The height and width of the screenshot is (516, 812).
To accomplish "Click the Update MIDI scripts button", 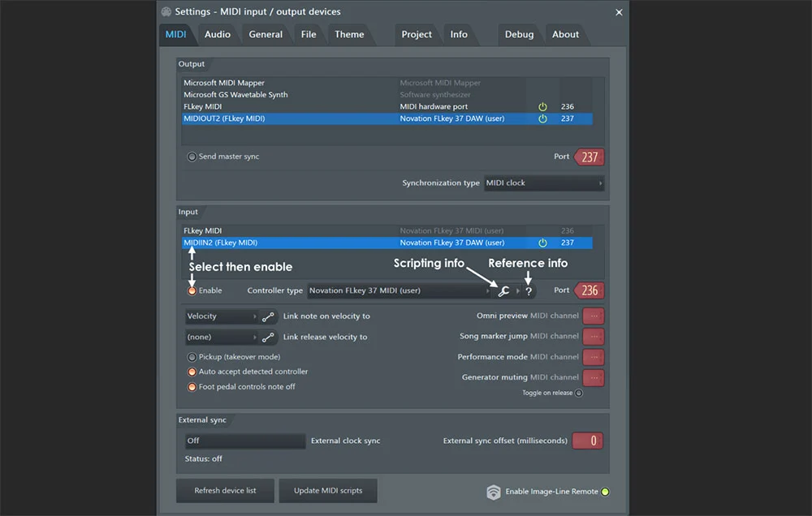I will pos(328,491).
